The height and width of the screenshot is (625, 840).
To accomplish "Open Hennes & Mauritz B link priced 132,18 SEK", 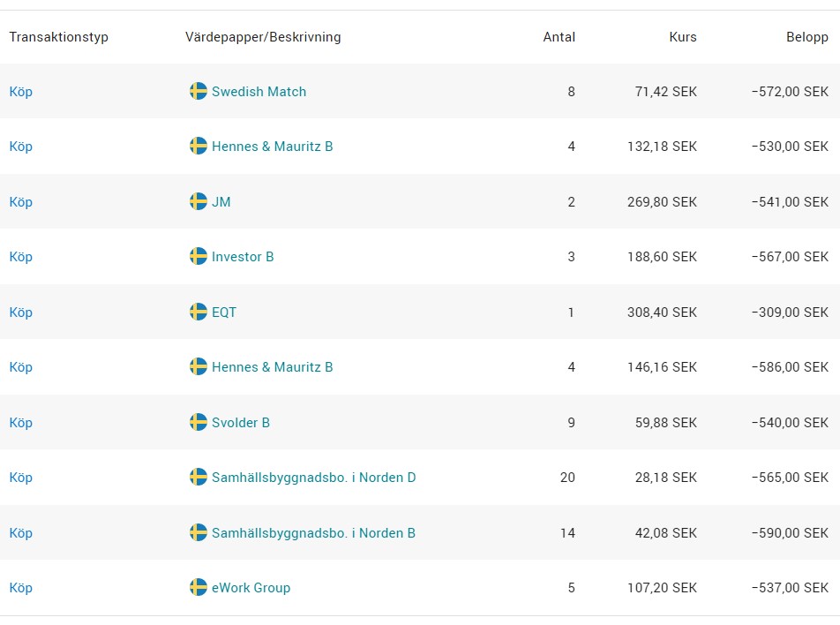I will click(x=272, y=147).
